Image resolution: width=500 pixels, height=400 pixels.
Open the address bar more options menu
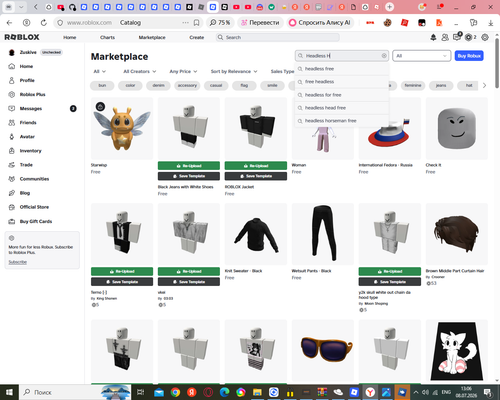point(185,23)
